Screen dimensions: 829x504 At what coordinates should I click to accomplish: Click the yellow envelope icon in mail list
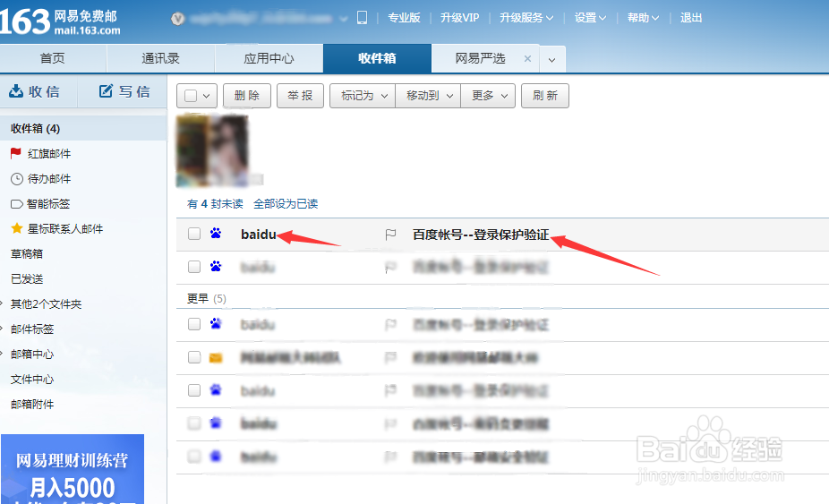click(x=216, y=358)
